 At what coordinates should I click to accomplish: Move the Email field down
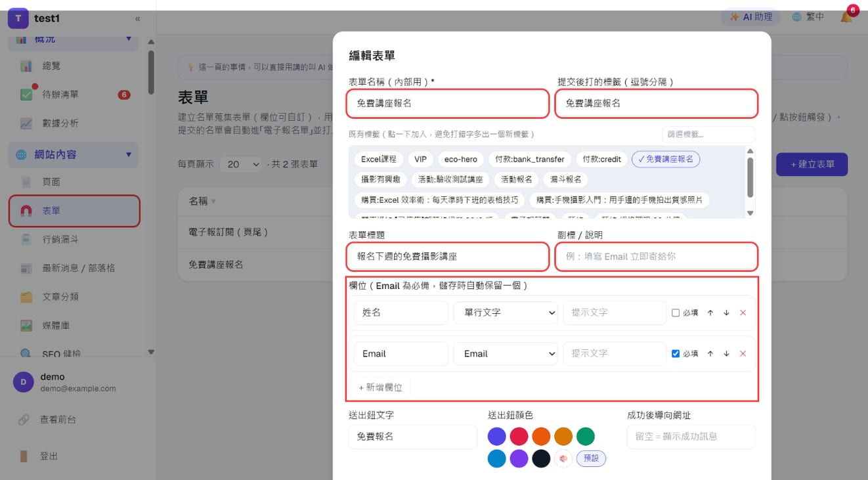726,354
